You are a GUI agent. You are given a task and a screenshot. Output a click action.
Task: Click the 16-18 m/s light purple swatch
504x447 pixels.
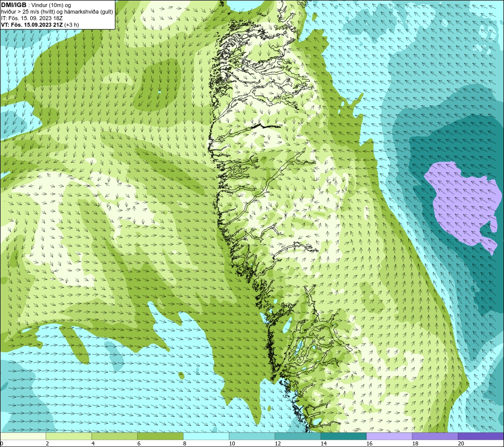coord(389,436)
